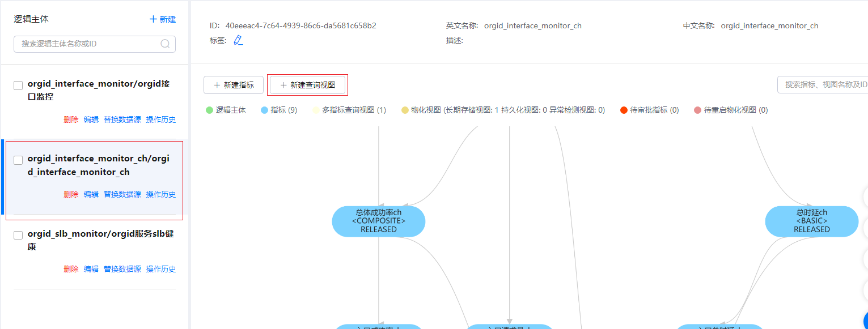Click the blue 指标 (9) legend dot
The width and height of the screenshot is (868, 329).
pos(264,110)
